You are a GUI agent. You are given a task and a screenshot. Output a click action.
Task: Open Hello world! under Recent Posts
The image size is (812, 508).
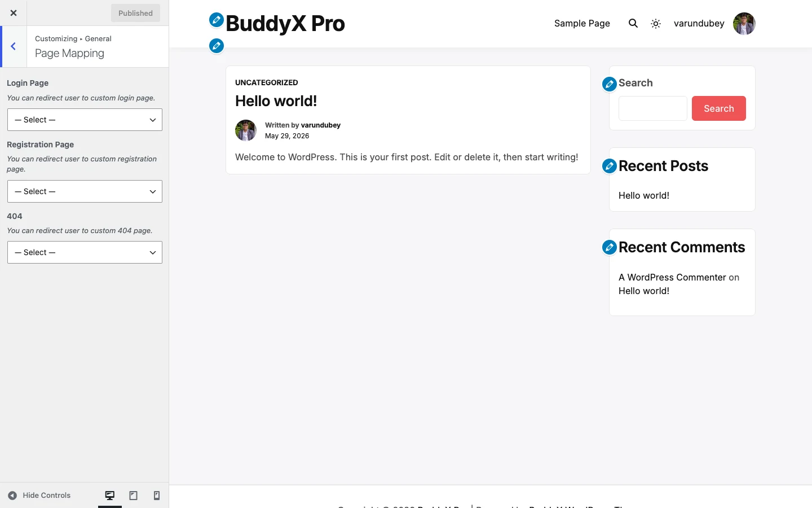tap(644, 195)
